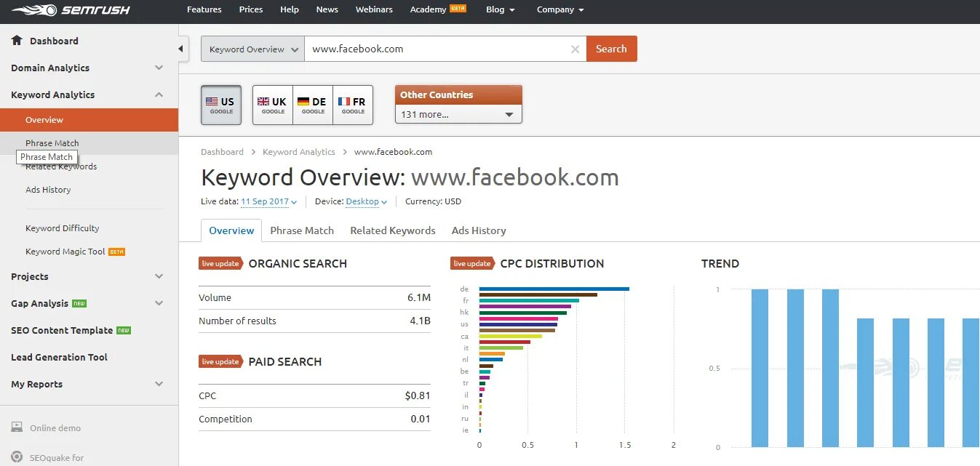
Task: Open the Company menu in top bar
Action: [x=560, y=9]
